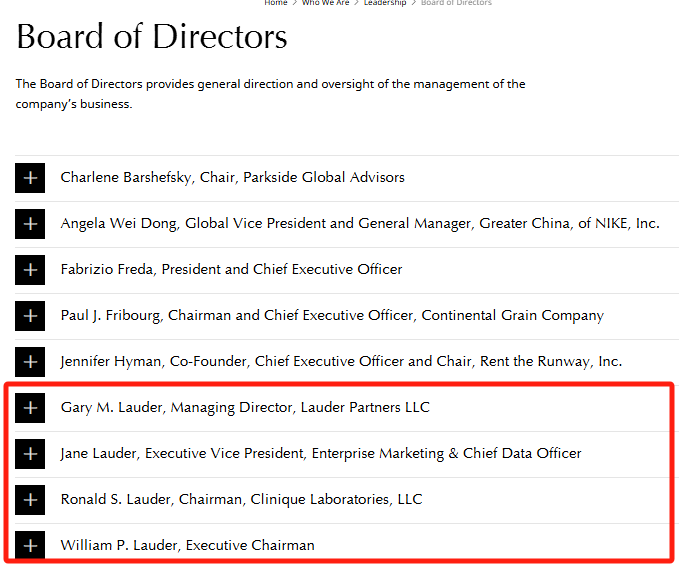Go to Leadership in the breadcrumb
The image size is (679, 565).
385,3
